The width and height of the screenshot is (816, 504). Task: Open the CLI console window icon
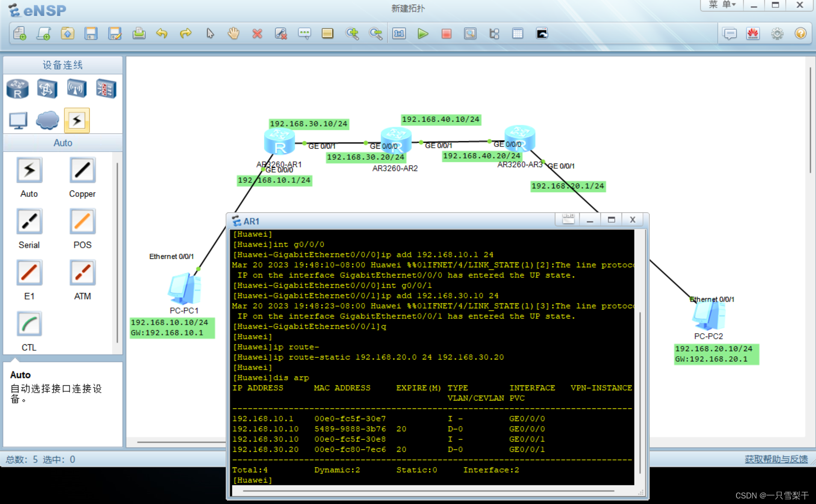coord(542,33)
